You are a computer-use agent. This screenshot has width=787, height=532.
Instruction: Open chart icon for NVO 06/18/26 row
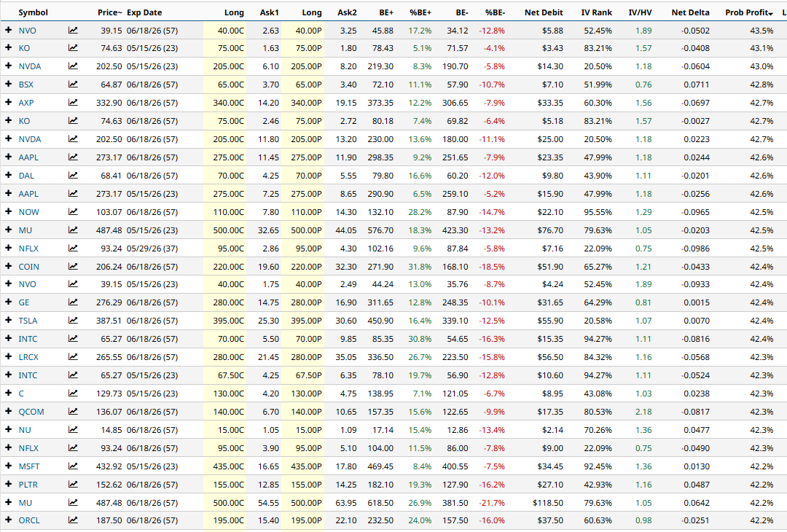73,30
